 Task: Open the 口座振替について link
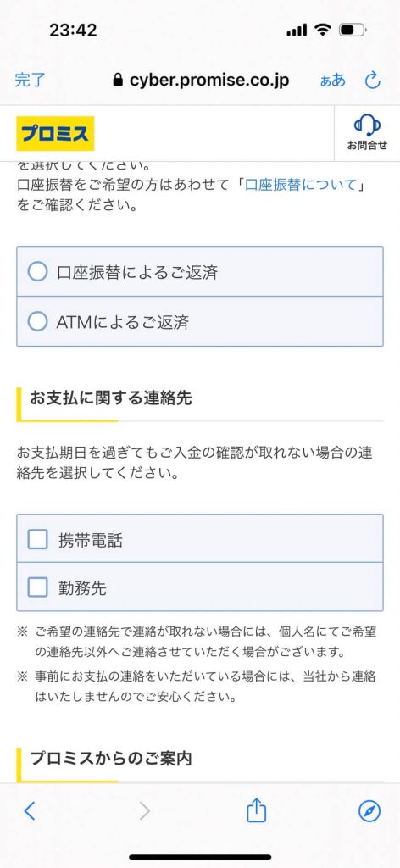(x=300, y=184)
